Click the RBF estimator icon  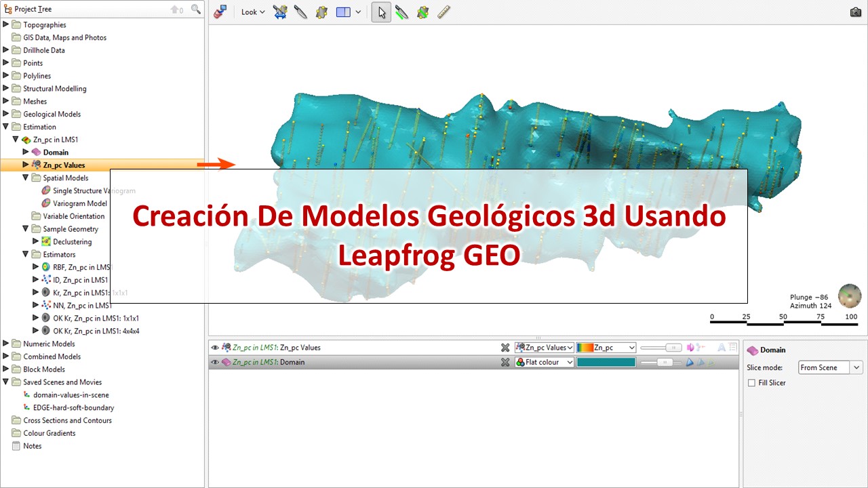click(46, 267)
